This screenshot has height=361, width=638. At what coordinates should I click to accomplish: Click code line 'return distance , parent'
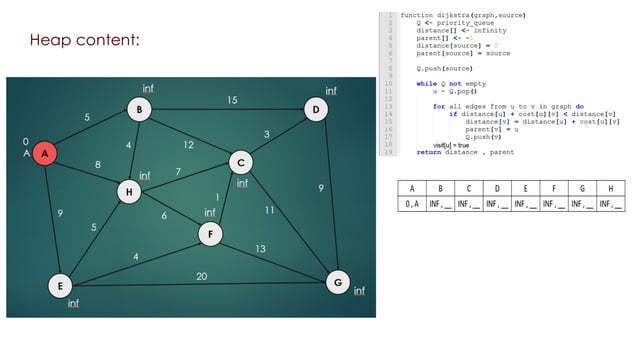point(465,152)
